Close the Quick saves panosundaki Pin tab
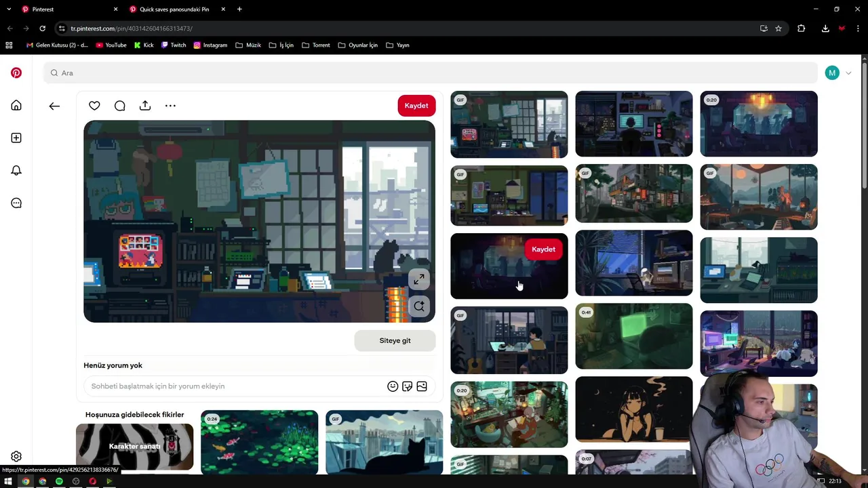This screenshot has height=488, width=868. click(x=223, y=9)
